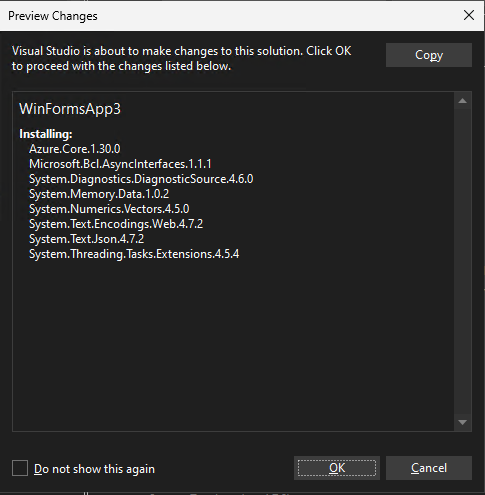Select System.Threading.Tasks.Extensions.4.5.4 entry

(134, 254)
